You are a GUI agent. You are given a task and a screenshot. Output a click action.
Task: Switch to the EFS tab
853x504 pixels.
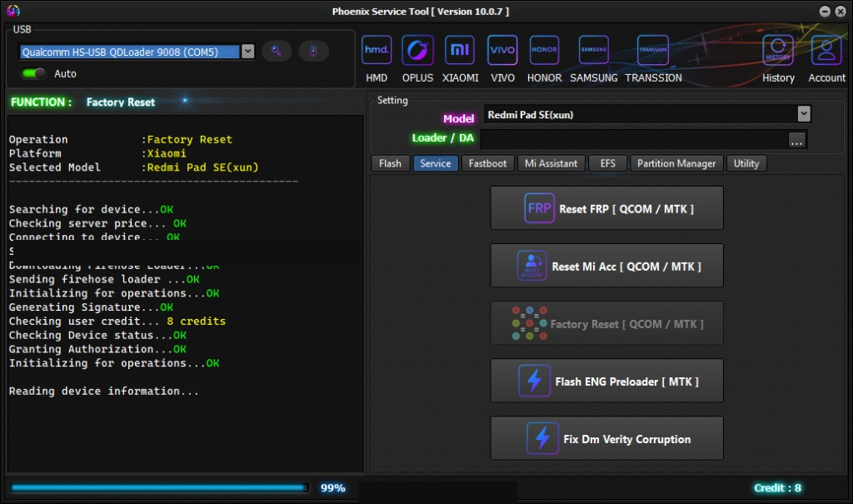(607, 163)
